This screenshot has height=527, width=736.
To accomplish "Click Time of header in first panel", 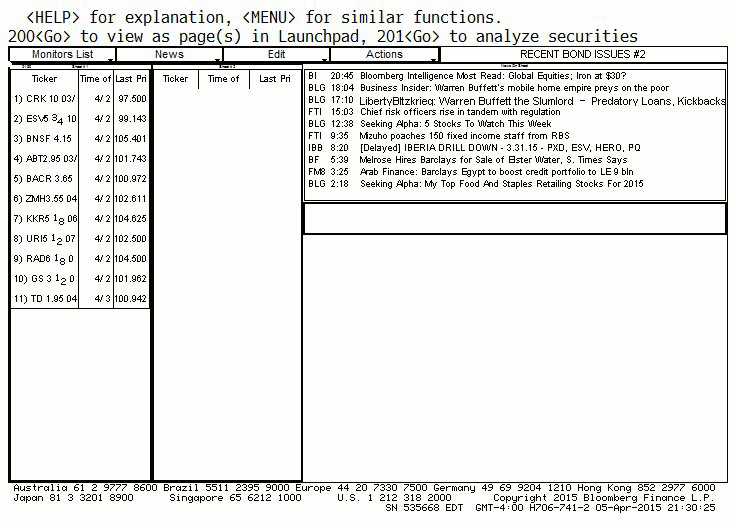I will coord(95,79).
